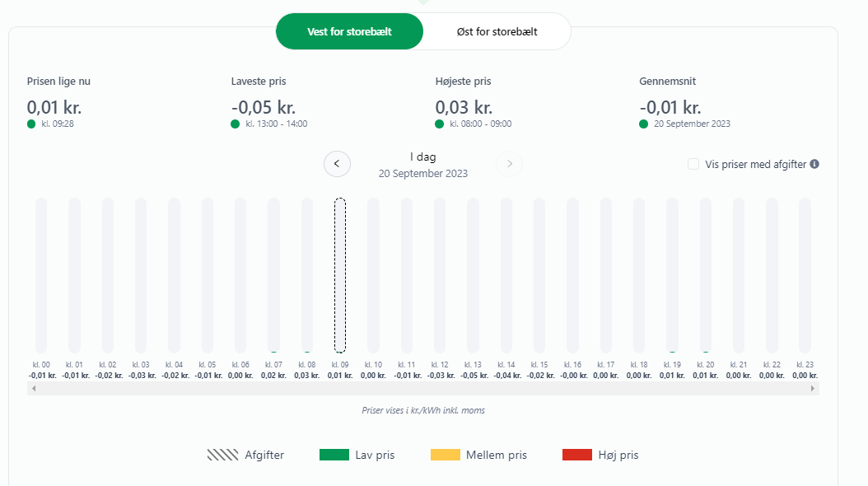868x486 pixels.
Task: Click the I dag date label
Action: pyautogui.click(x=422, y=157)
